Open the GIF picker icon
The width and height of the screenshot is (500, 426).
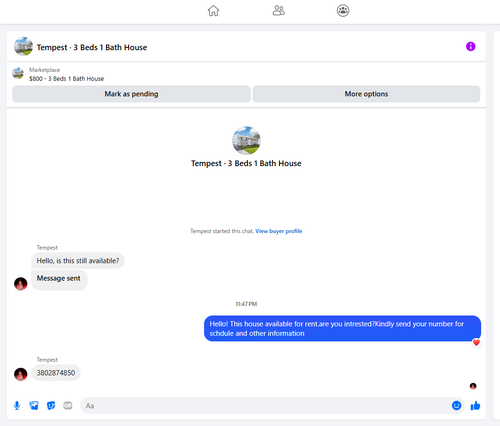click(68, 406)
